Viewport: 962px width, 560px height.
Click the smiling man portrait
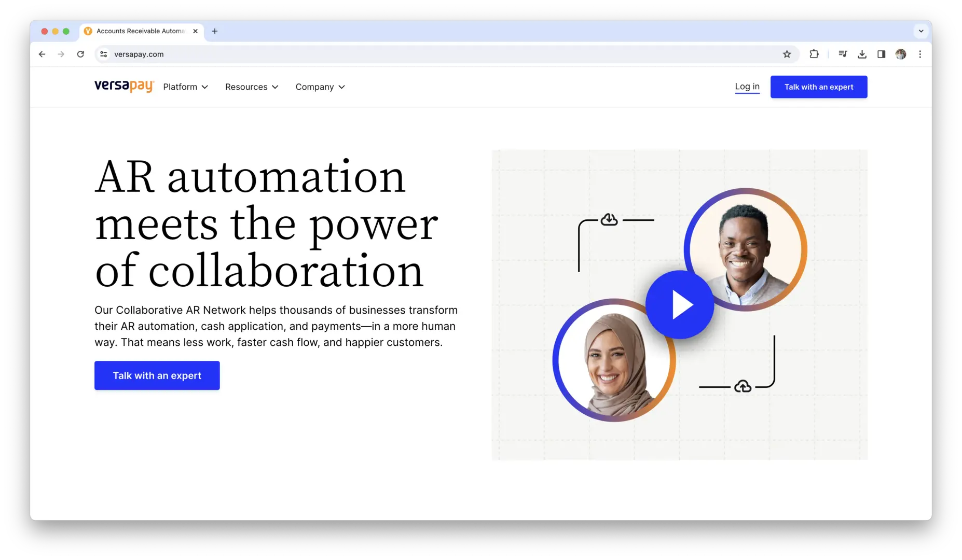tap(745, 249)
